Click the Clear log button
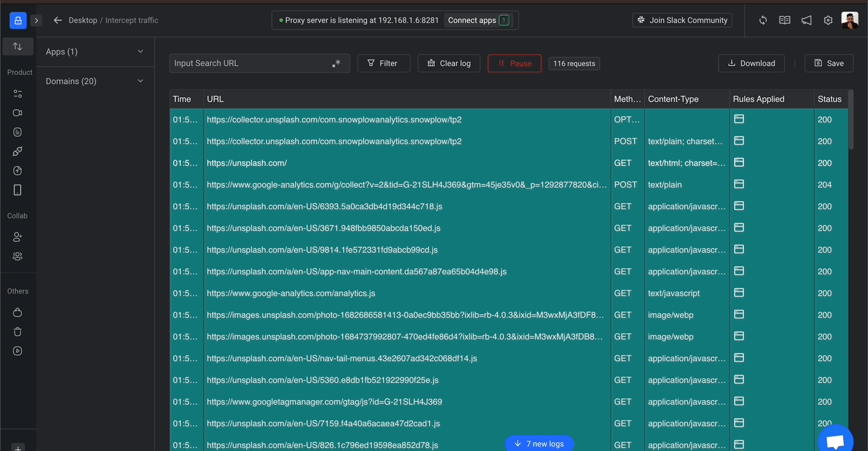Screen dimensions: 868x451 point(449,63)
